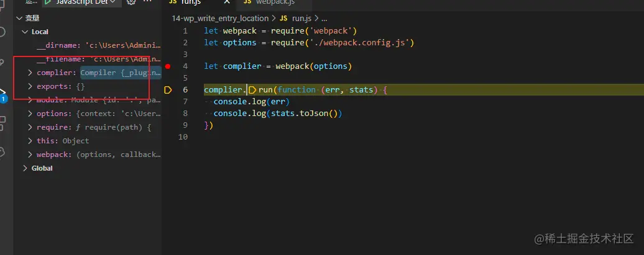Open launch.json with the gear icon
Image resolution: width=644 pixels, height=255 pixels.
pyautogui.click(x=131, y=2)
